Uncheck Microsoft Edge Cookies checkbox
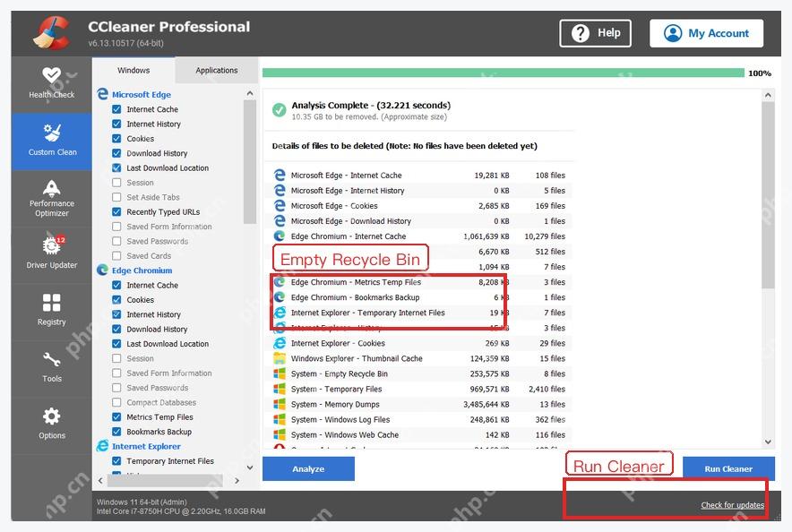Screen dimensions: 792x532 tap(116, 138)
